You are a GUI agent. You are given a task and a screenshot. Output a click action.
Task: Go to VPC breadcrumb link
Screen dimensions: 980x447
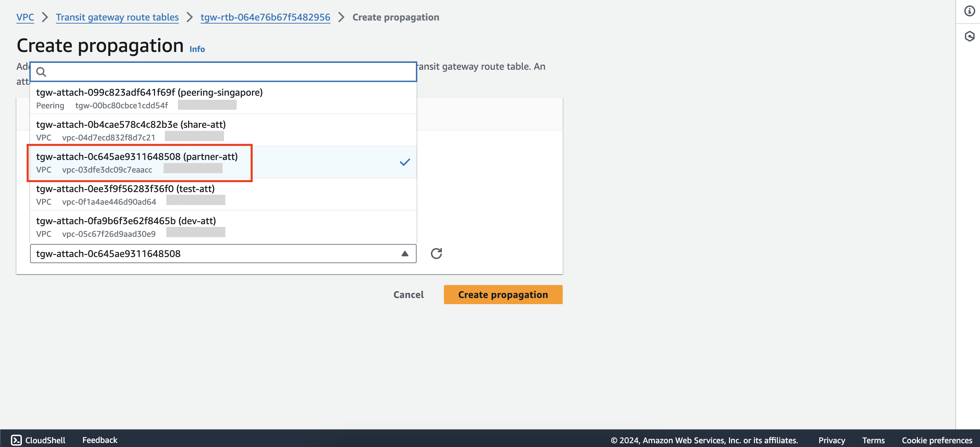click(25, 17)
